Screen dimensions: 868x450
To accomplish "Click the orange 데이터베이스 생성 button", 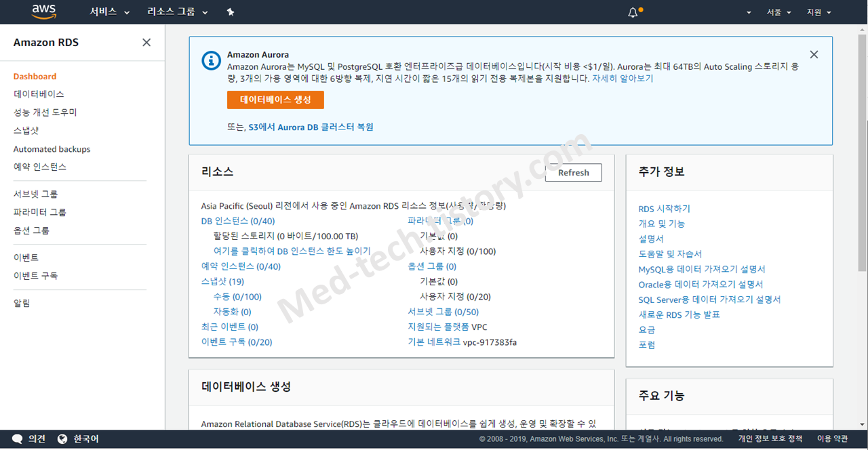I will [275, 100].
